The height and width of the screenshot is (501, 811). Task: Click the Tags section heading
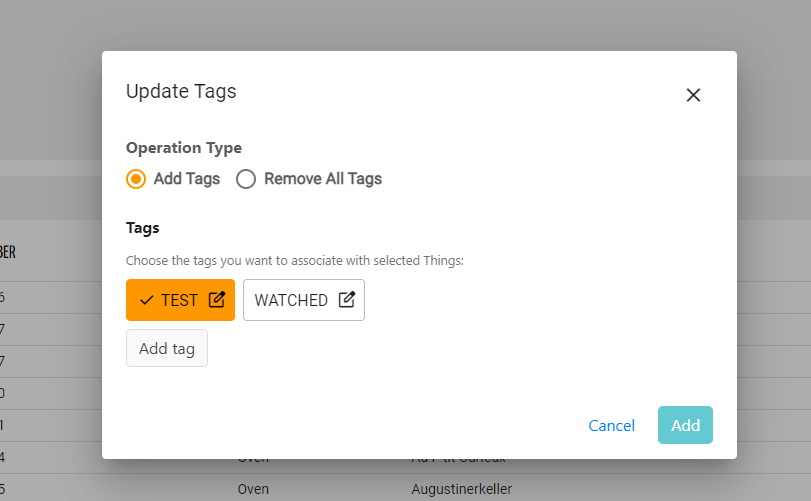point(143,228)
